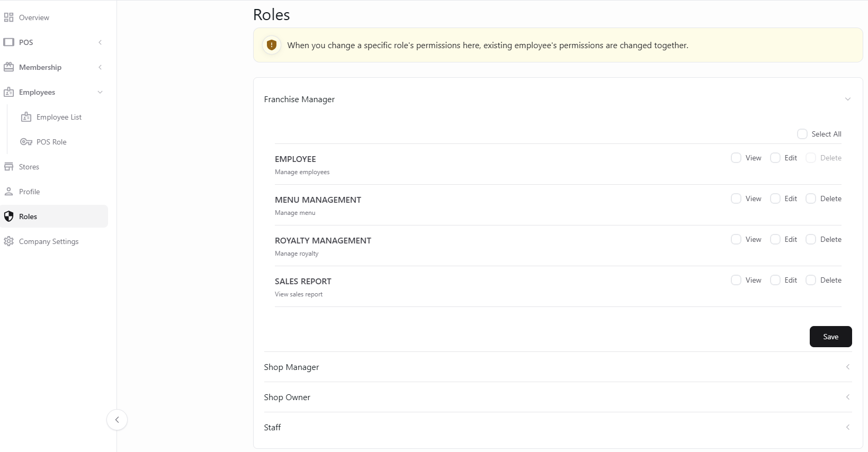Go to Stores page
Image resolution: width=868 pixels, height=452 pixels.
click(54, 167)
